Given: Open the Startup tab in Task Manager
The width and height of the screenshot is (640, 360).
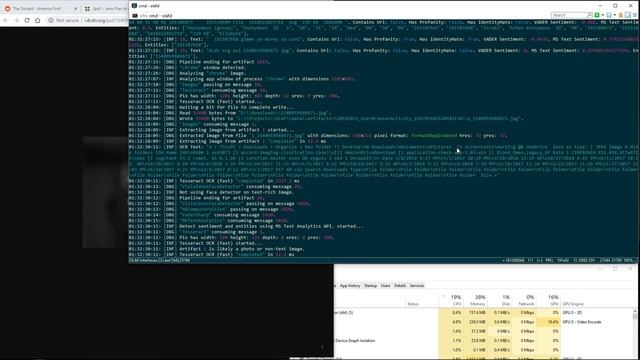Looking at the screenshot, I should point(371,286).
